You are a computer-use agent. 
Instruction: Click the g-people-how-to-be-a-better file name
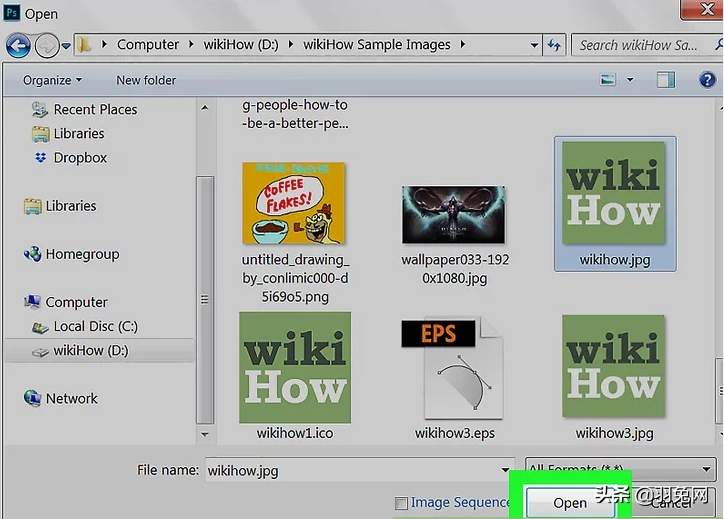pos(296,115)
